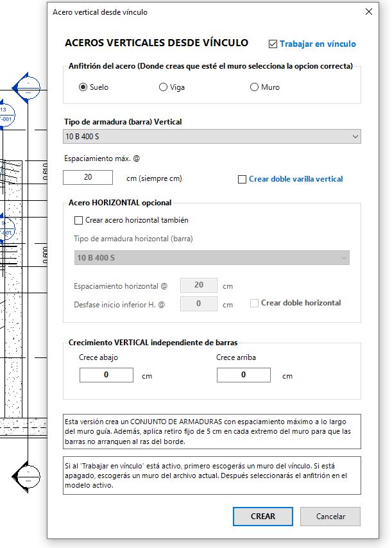Click the blue callout bubble labeled 13
Image resolution: width=392 pixels, height=548 pixels.
click(7, 115)
